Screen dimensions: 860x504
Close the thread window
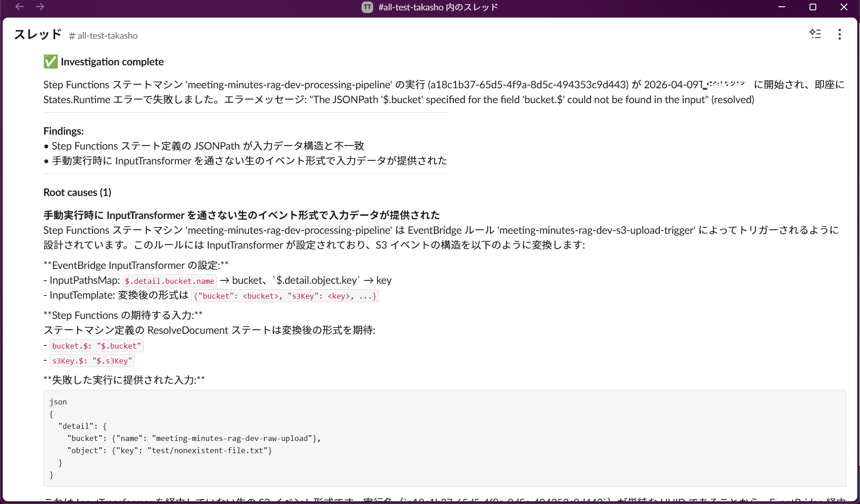[844, 7]
